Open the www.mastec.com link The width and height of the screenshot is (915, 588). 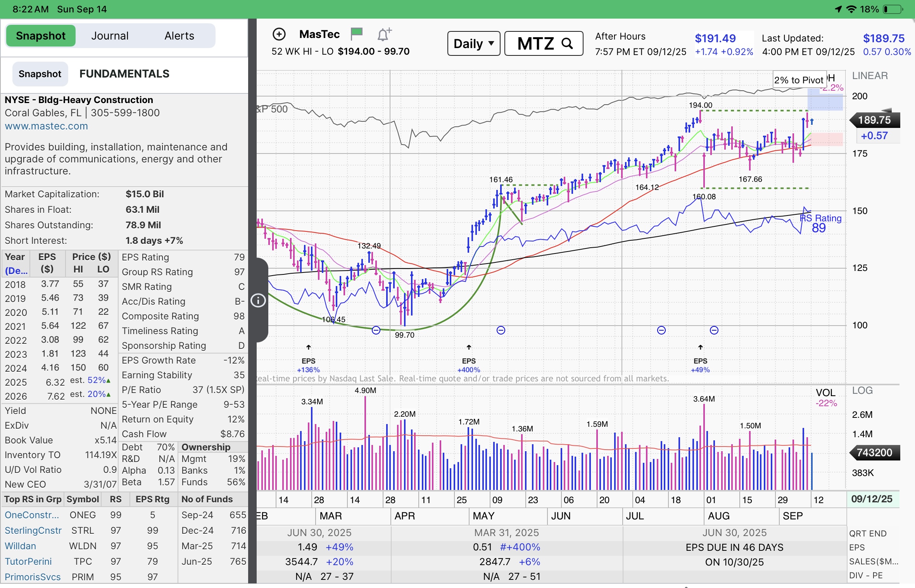click(x=46, y=126)
